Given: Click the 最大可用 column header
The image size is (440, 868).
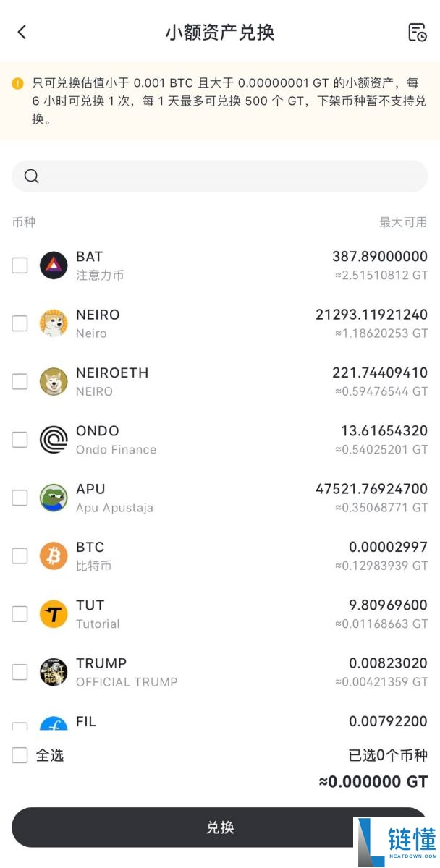Looking at the screenshot, I should click(403, 222).
